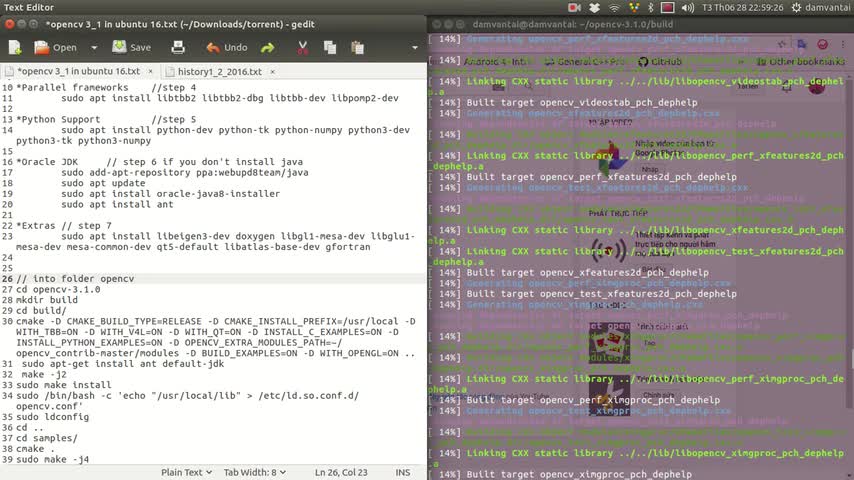Click the '*Parallel frameworks' heading line
This screenshot has width=854, height=480.
coord(72,88)
